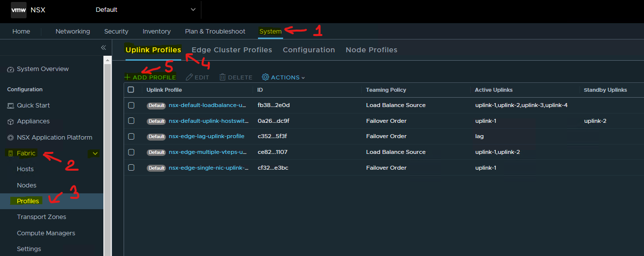Switch to Edge Cluster Profiles tab
This screenshot has height=256, width=644.
(232, 50)
